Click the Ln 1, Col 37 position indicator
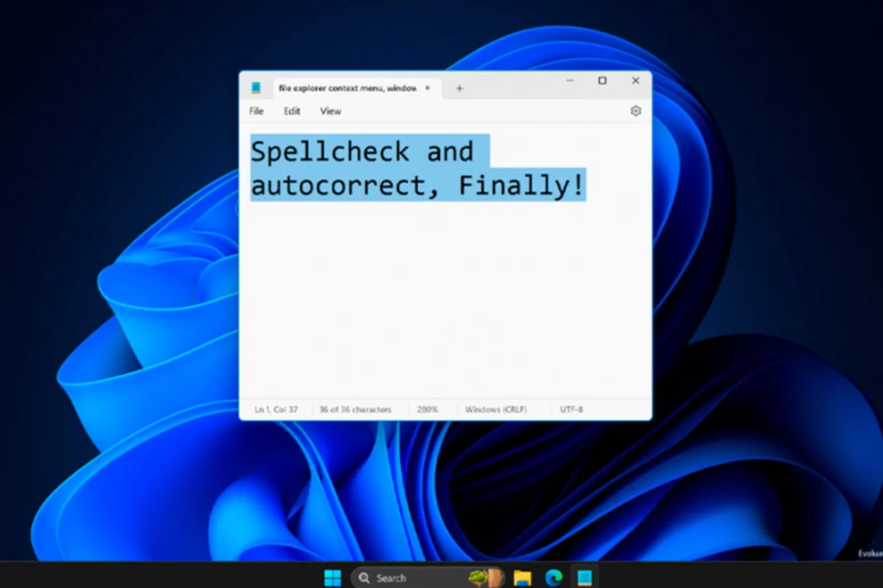The height and width of the screenshot is (588, 883). click(x=276, y=410)
